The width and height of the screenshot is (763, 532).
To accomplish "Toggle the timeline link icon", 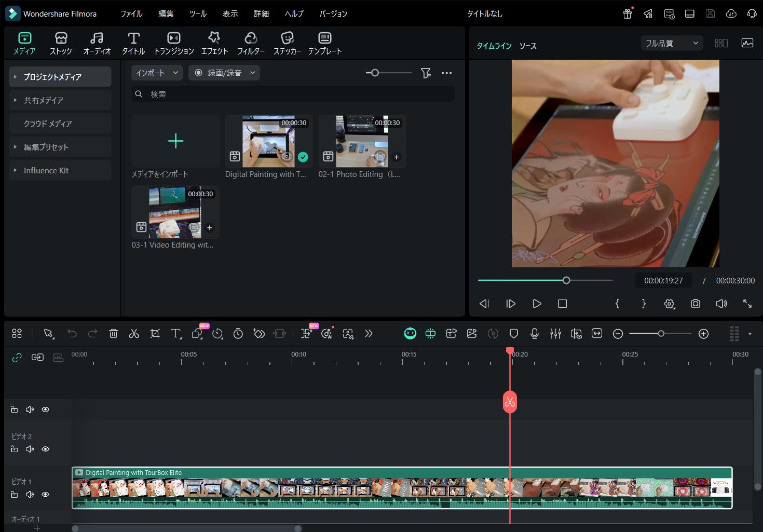I will [x=17, y=357].
